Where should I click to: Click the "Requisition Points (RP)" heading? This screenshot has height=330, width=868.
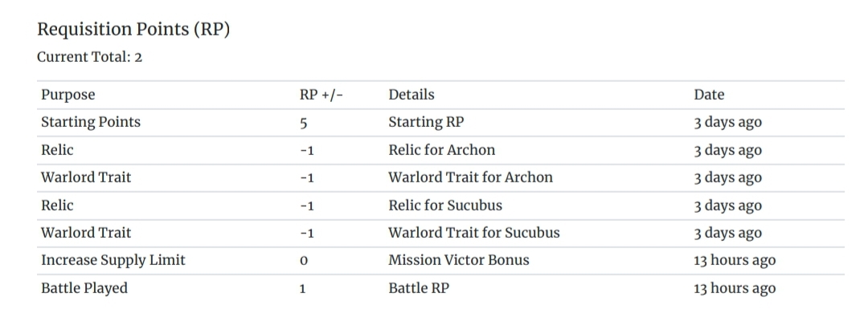[x=134, y=30]
